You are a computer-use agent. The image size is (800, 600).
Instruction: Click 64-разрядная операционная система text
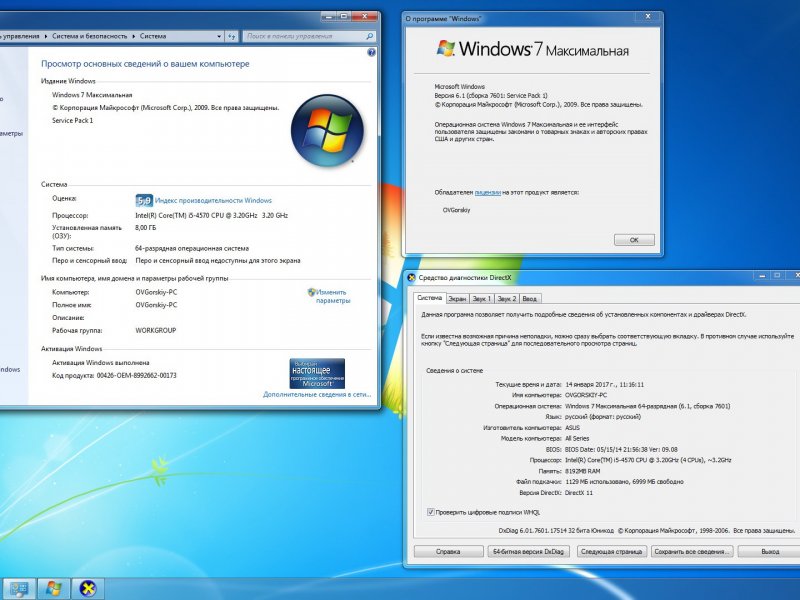pos(192,248)
